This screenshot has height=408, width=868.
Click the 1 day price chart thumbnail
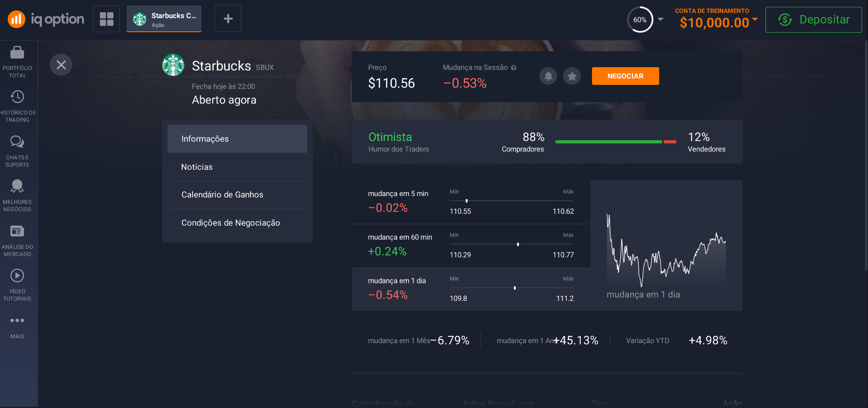tap(666, 246)
